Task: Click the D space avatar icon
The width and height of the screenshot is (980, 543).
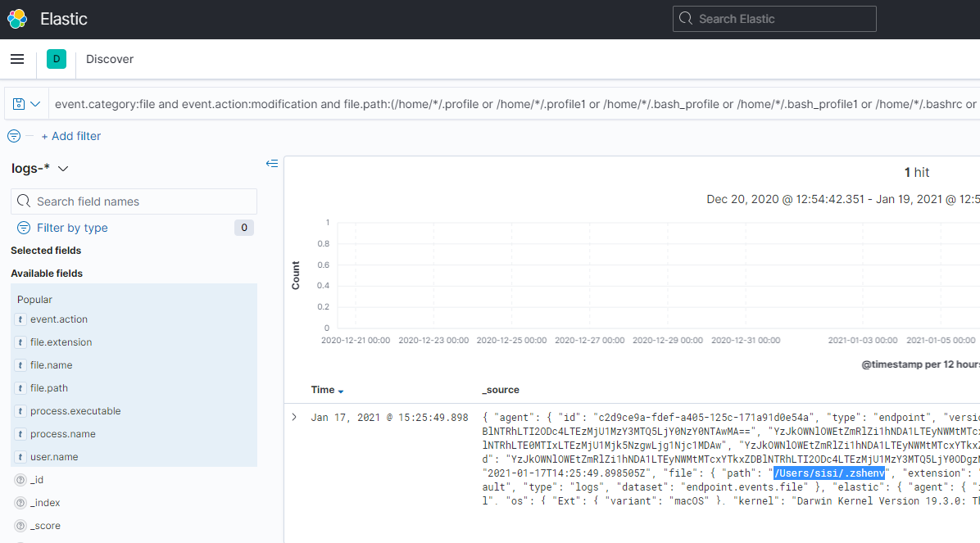Action: tap(56, 59)
